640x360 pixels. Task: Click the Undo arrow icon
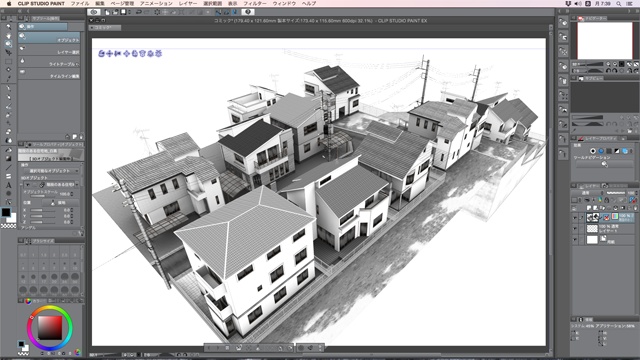[139, 12]
